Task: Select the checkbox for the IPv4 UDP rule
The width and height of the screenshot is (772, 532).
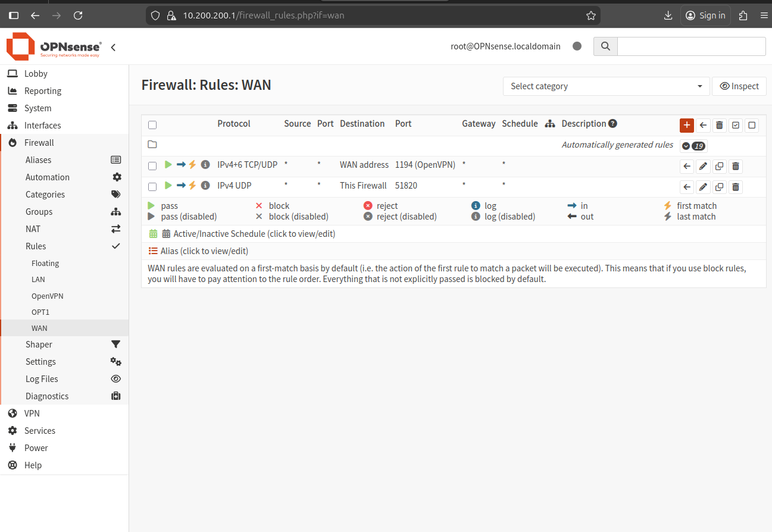Action: pos(152,185)
